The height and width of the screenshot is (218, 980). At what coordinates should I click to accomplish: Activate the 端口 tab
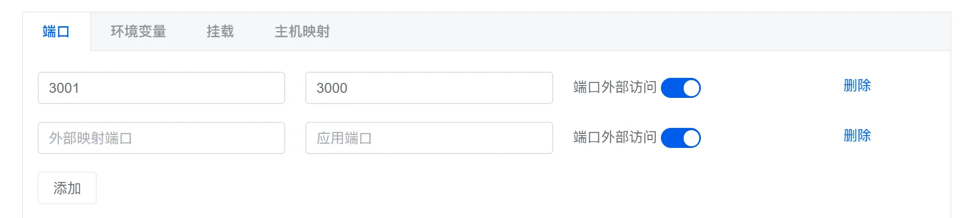[56, 32]
